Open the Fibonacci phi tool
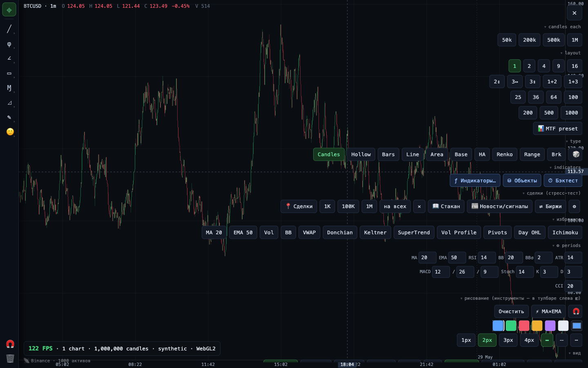This screenshot has height=368, width=588. [x=9, y=44]
